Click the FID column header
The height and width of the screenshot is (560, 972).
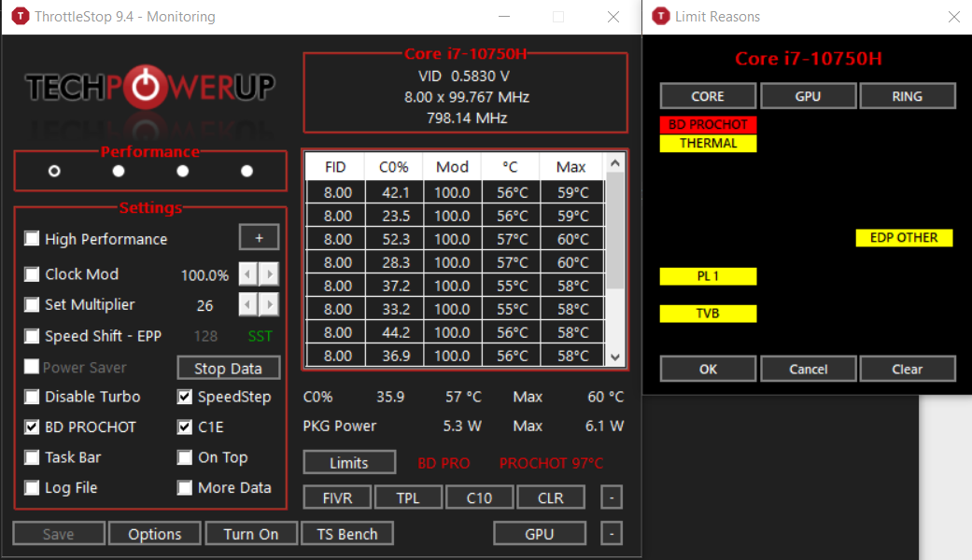[x=335, y=167]
